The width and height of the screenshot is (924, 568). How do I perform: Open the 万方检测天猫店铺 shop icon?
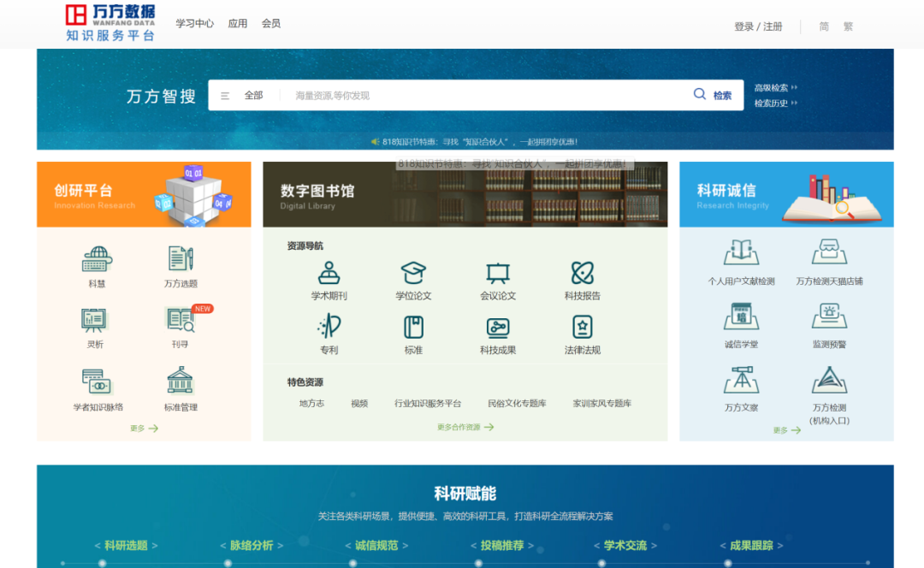coord(829,252)
